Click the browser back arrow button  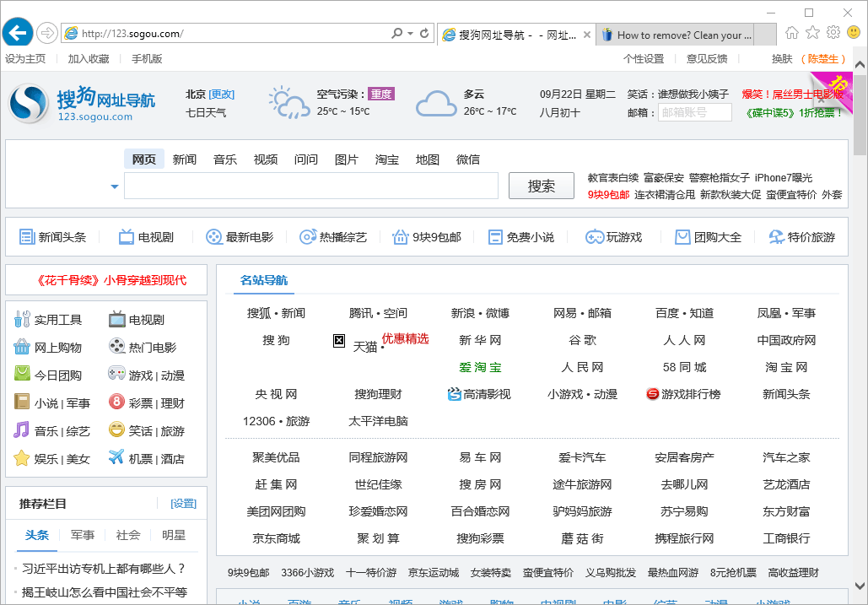click(x=18, y=33)
